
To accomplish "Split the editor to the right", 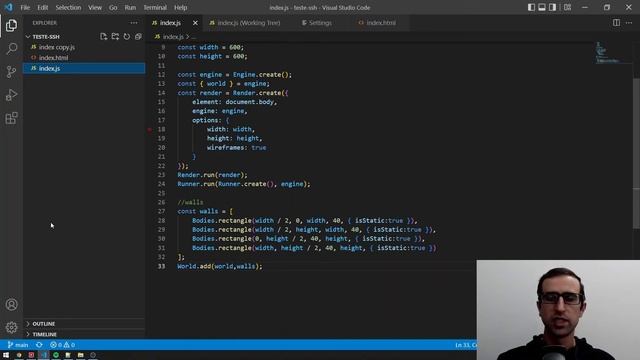I will click(x=616, y=23).
